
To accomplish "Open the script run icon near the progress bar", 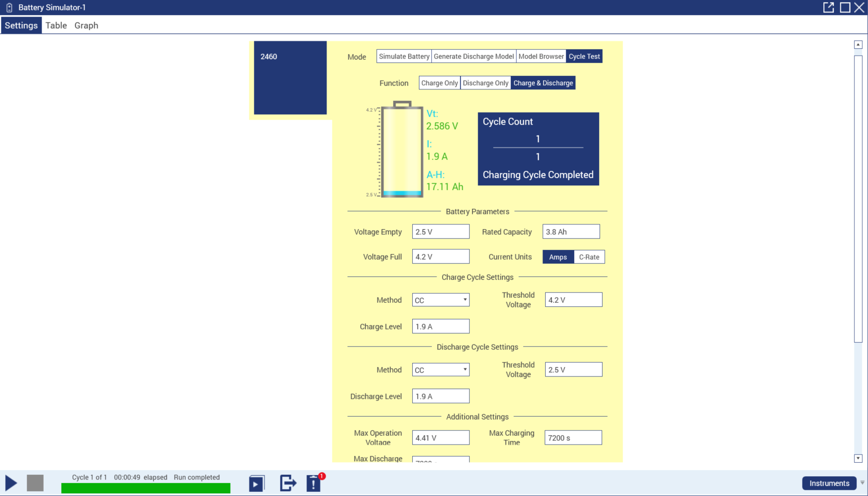I will click(x=256, y=483).
